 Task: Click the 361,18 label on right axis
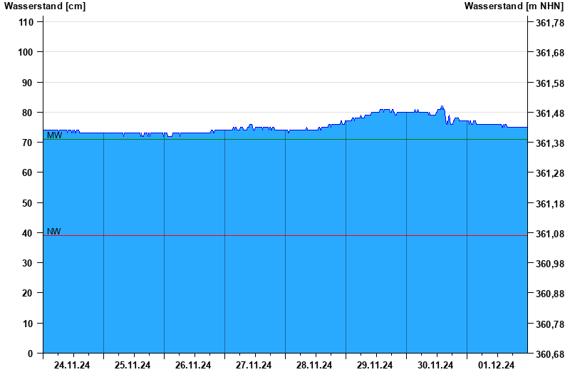point(550,204)
